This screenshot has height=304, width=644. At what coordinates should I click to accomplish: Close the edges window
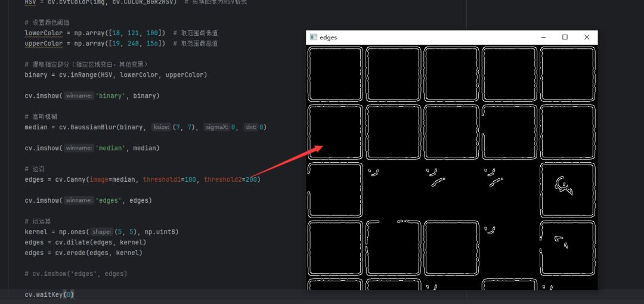(x=587, y=38)
